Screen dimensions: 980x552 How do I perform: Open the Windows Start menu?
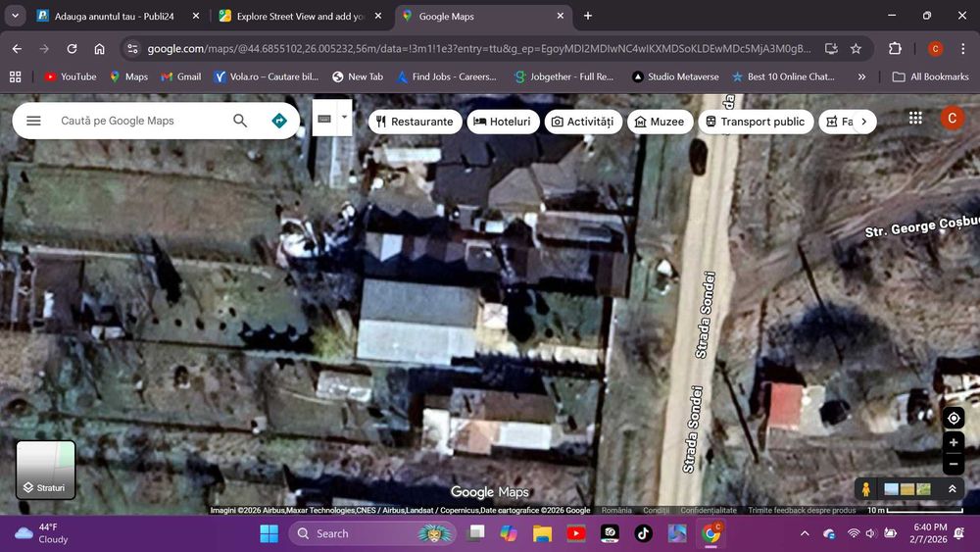point(269,533)
